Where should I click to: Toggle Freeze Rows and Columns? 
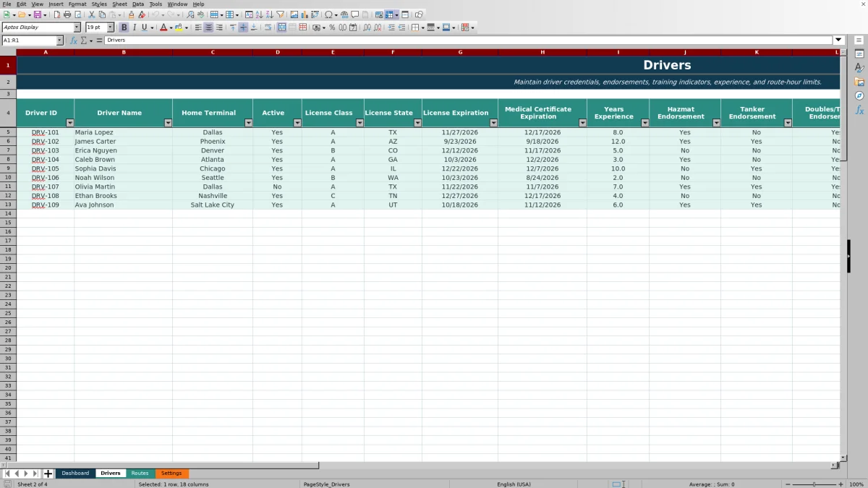coord(389,14)
